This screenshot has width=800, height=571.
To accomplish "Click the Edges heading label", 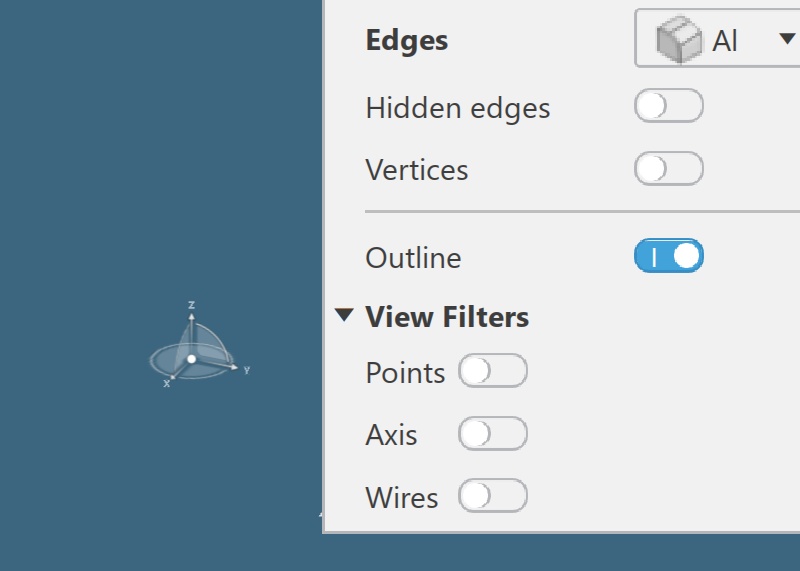I will tap(406, 41).
